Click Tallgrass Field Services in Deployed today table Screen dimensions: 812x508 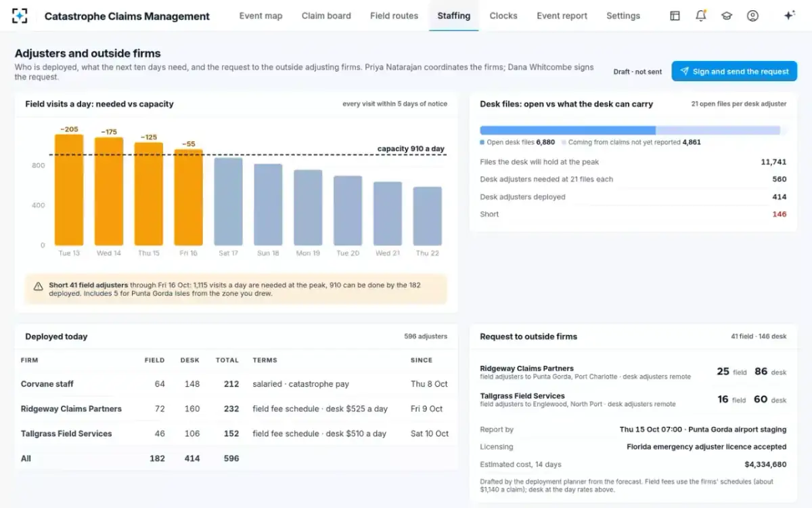point(66,433)
